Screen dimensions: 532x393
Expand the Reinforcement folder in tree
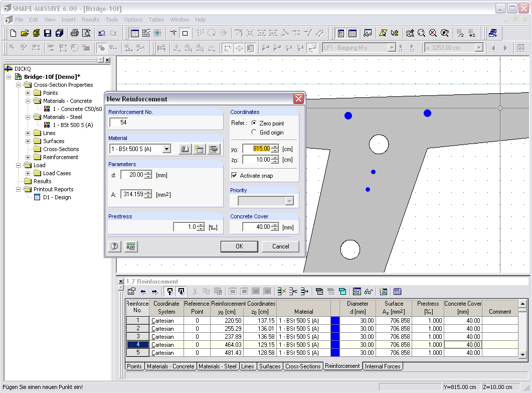click(28, 157)
